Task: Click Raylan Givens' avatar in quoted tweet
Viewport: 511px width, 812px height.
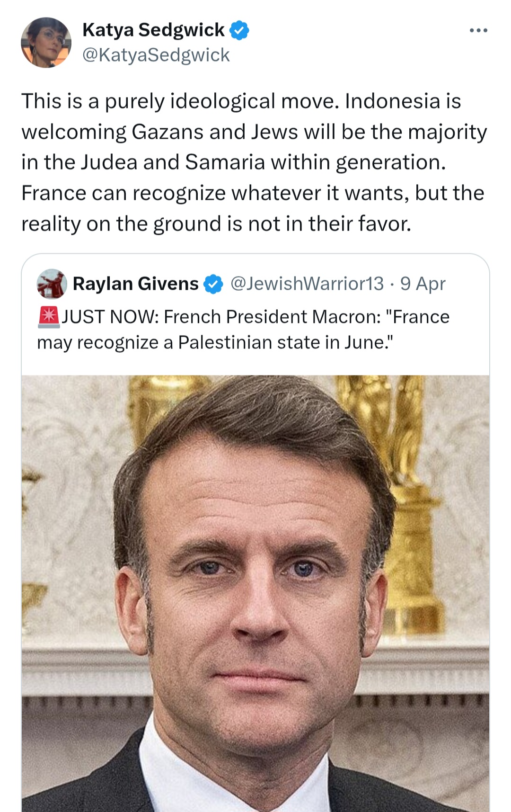Action: pyautogui.click(x=52, y=284)
